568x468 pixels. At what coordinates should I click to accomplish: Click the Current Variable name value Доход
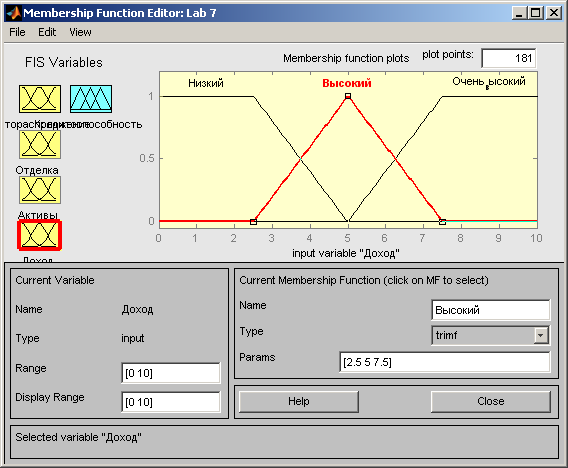(137, 310)
